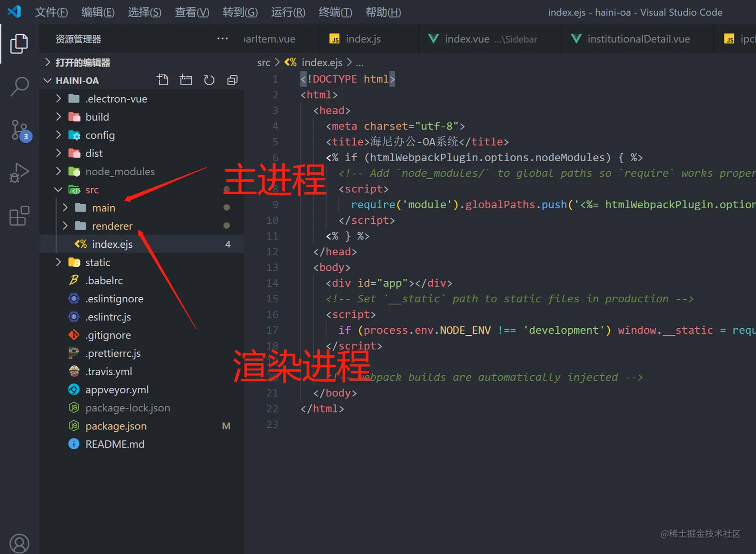Viewport: 756px width, 554px height.
Task: Expand the config folder chevron
Action: (x=58, y=135)
